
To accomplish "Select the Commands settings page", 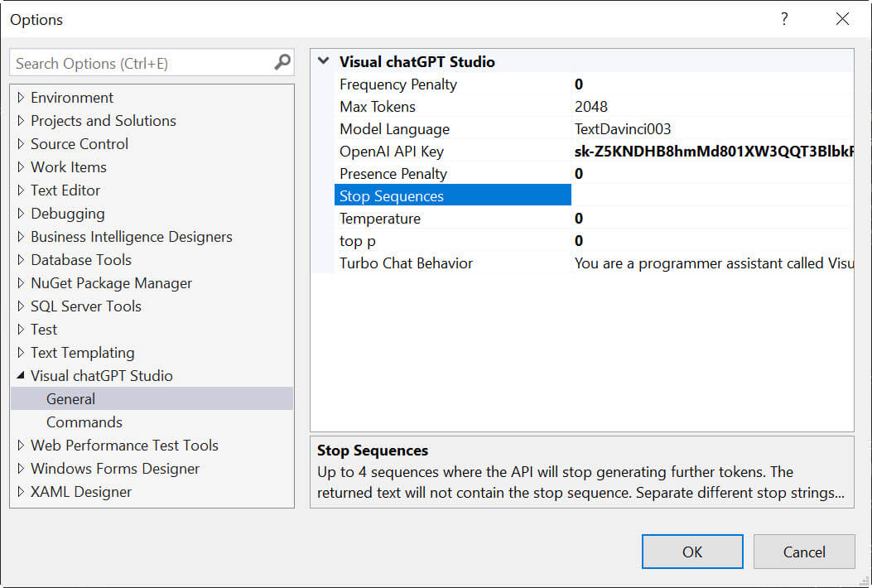I will click(x=84, y=422).
